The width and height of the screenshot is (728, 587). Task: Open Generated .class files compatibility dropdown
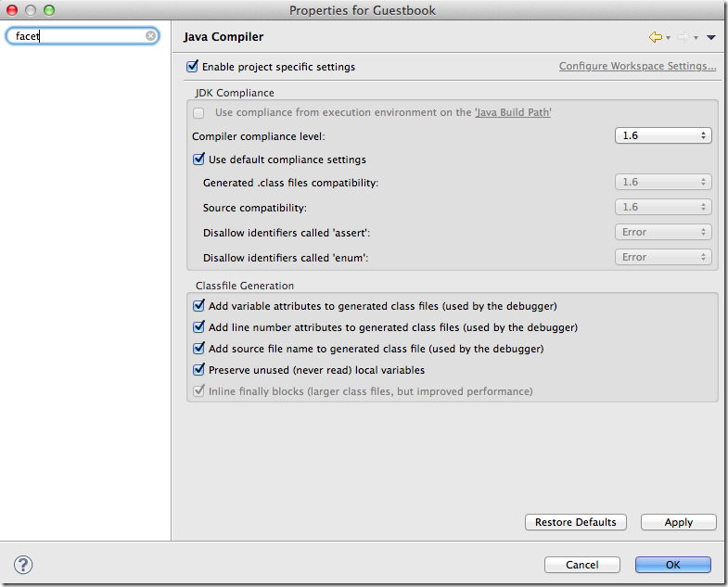(663, 182)
